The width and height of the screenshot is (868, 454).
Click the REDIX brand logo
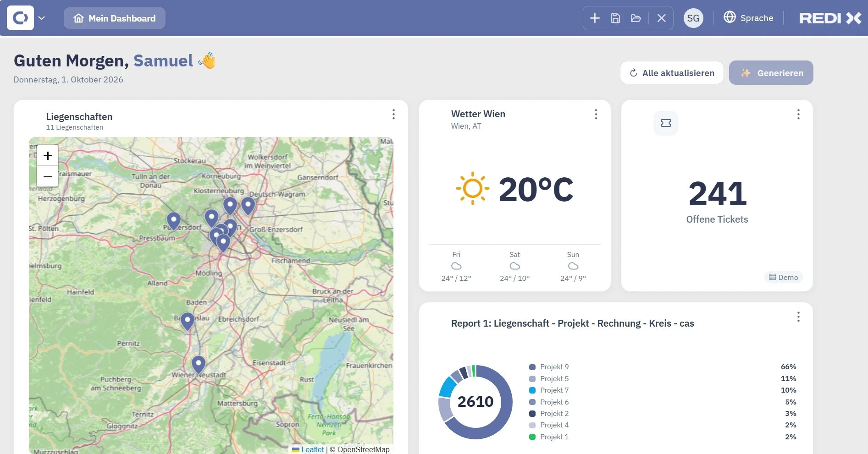pos(830,18)
